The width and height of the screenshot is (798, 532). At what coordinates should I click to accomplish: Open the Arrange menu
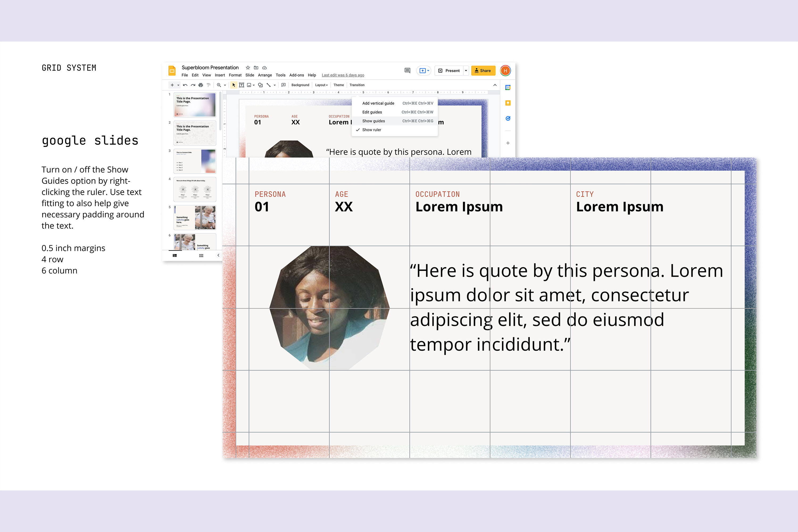click(265, 75)
